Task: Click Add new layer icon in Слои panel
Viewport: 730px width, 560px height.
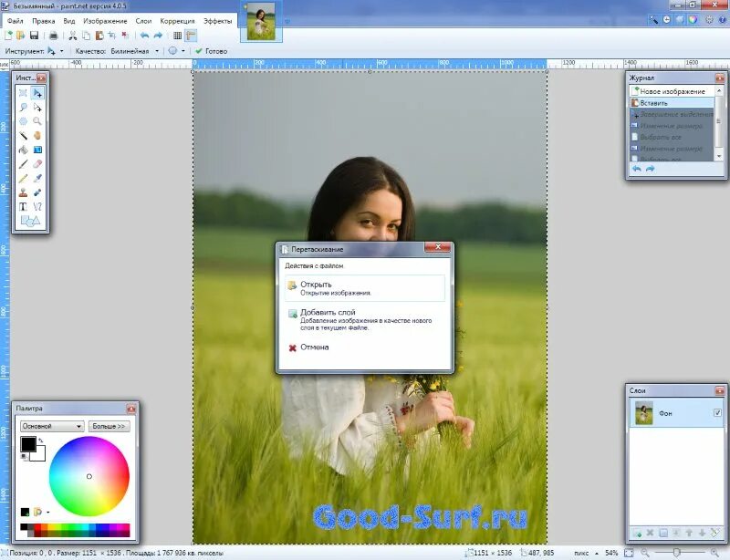Action: tap(637, 533)
